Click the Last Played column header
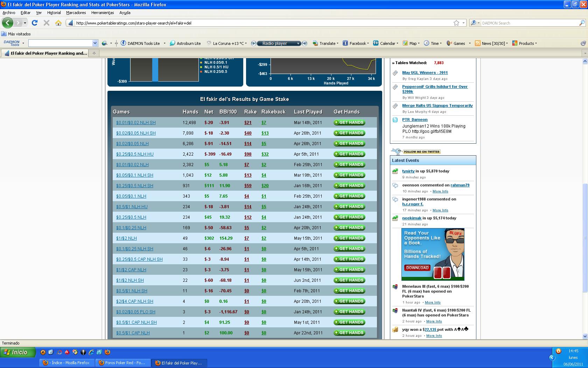 tap(308, 112)
